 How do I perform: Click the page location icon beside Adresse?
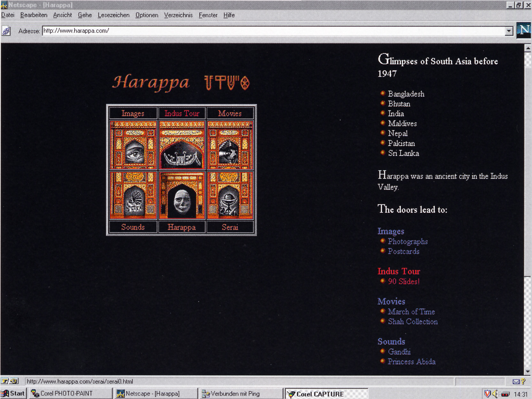(x=6, y=31)
